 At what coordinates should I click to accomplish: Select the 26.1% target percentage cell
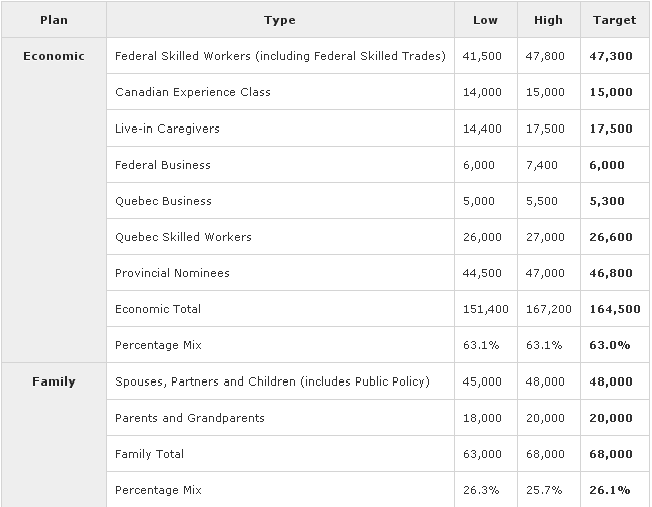614,490
